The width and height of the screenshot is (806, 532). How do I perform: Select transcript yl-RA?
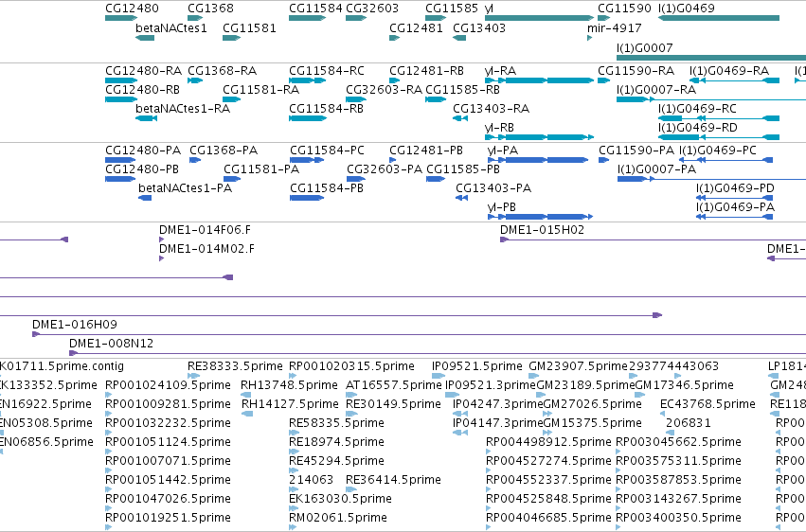tap(501, 71)
